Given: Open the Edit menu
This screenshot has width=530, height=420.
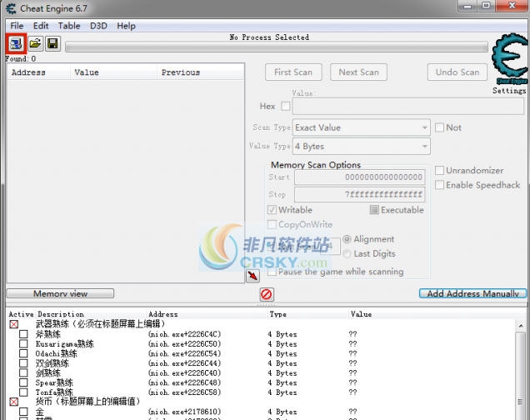Looking at the screenshot, I should [41, 26].
